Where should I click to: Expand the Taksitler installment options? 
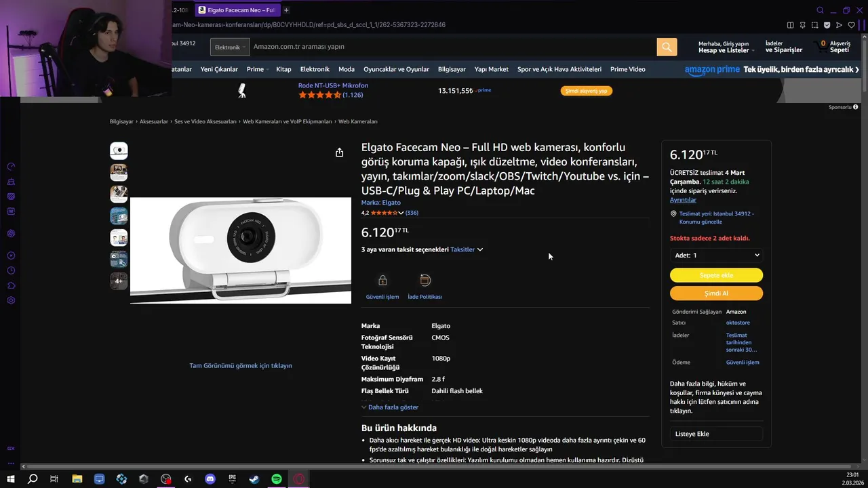(x=467, y=249)
